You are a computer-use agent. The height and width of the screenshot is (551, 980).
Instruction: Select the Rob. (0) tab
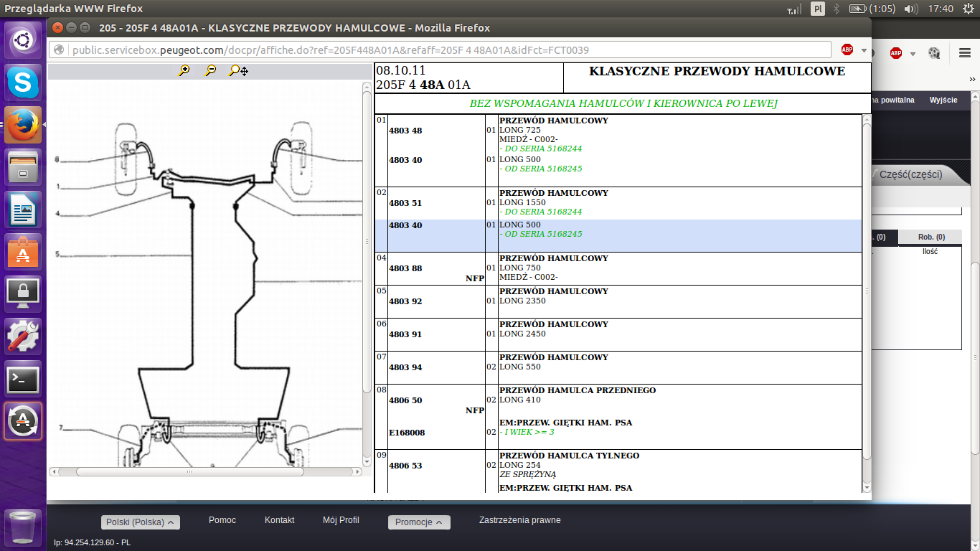coord(931,237)
